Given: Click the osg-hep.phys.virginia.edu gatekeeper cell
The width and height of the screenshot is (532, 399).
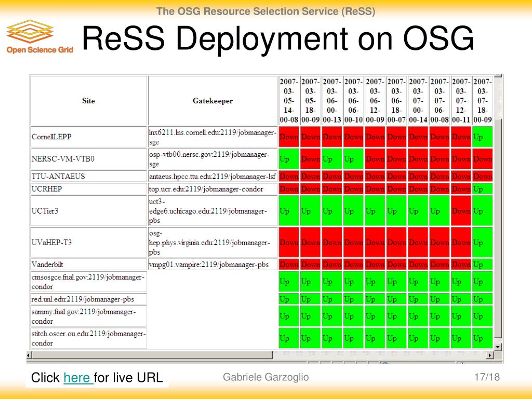Looking at the screenshot, I should (212, 242).
